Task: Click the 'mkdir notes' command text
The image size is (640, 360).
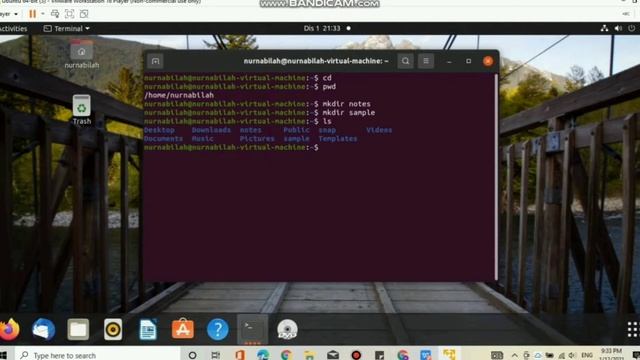Action: 347,104
